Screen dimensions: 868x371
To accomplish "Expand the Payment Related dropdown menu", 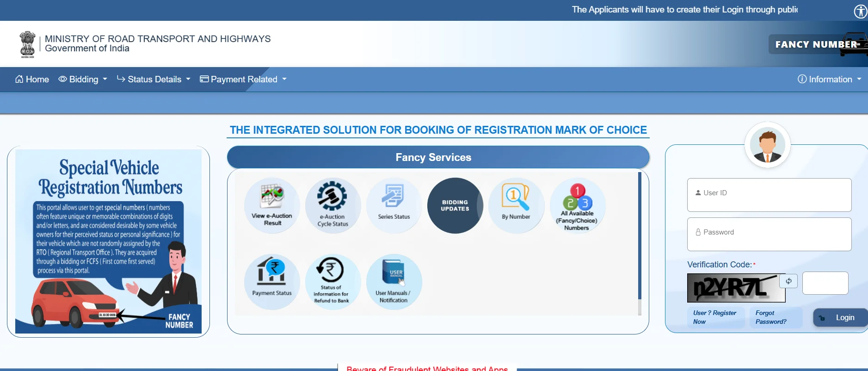I will pos(243,79).
